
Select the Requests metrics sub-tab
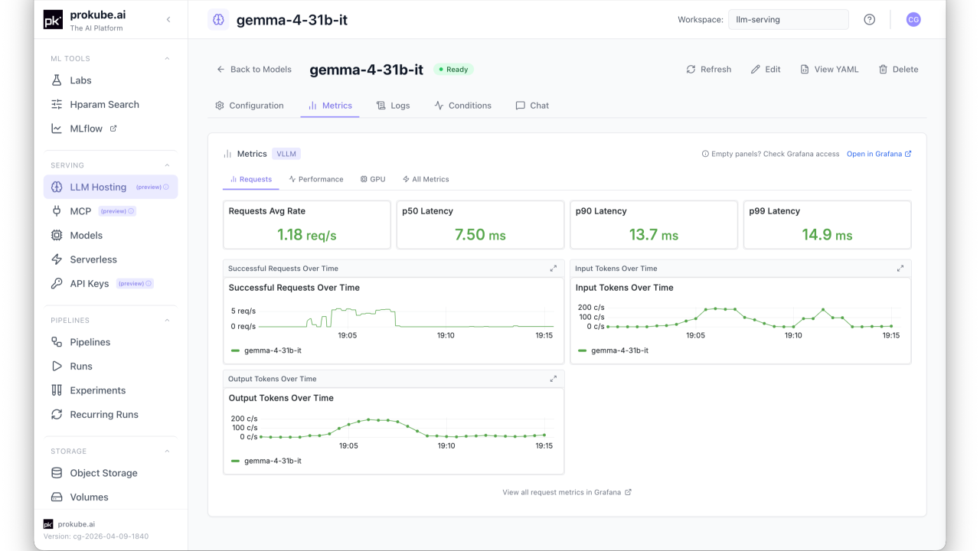tap(251, 179)
